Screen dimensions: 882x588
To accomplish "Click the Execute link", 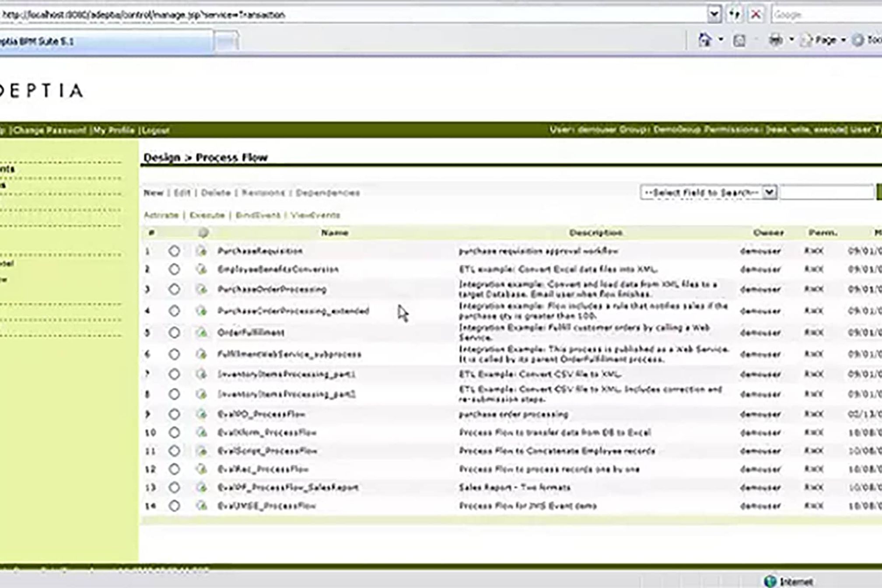I will (x=207, y=215).
